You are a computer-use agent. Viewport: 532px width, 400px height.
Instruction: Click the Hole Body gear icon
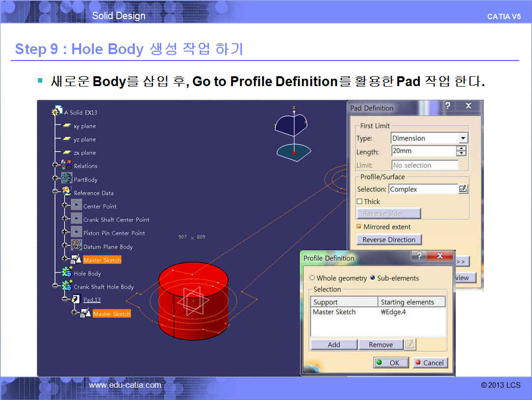[66, 273]
